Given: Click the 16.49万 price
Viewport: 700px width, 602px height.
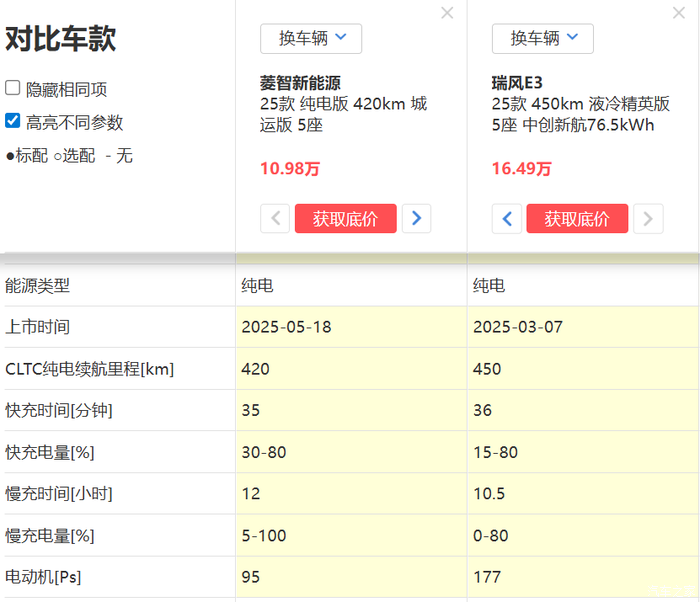Looking at the screenshot, I should pos(521,169).
